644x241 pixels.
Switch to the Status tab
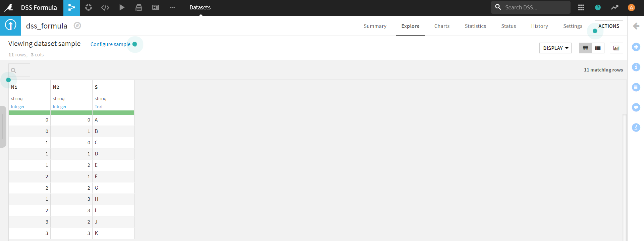508,26
